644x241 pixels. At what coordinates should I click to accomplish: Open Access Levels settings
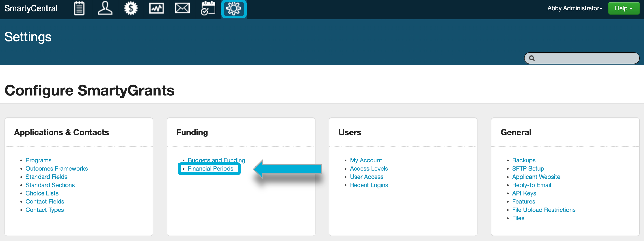(369, 169)
